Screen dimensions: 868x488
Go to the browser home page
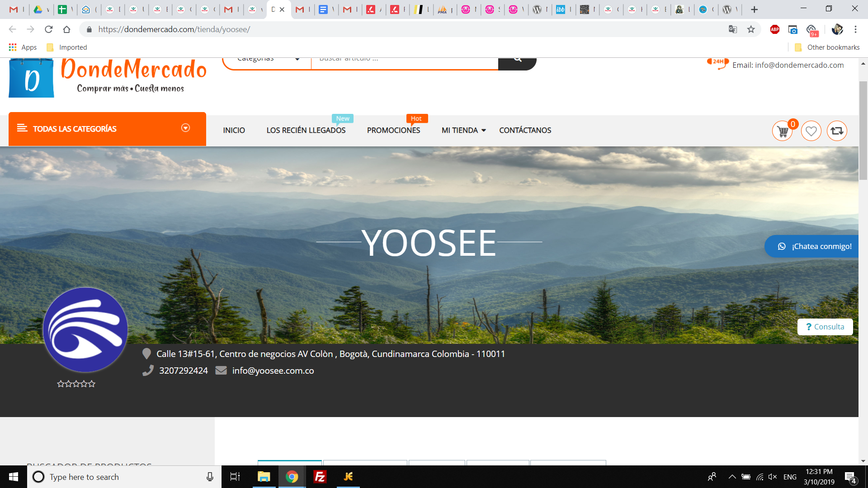pyautogui.click(x=67, y=29)
